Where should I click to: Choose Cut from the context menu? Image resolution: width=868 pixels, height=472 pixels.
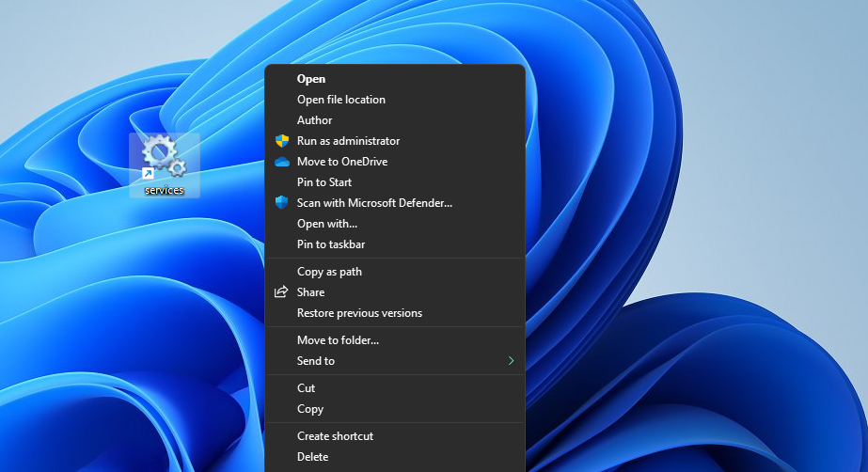pos(306,388)
